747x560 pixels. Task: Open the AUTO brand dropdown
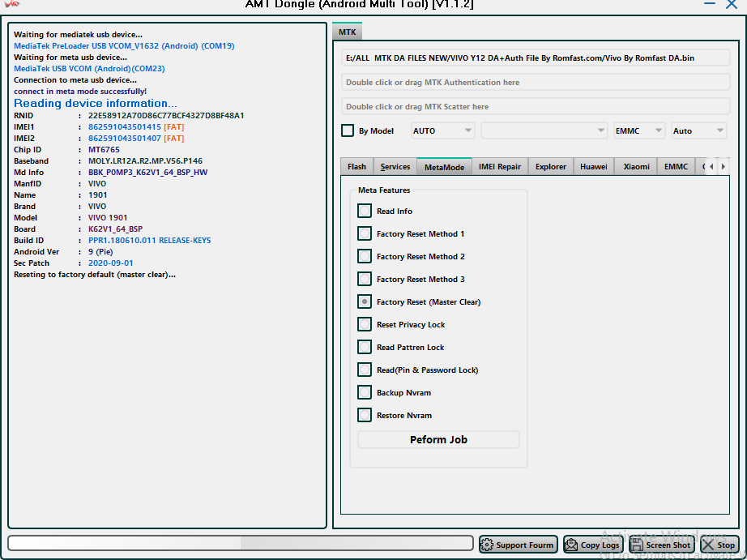[x=442, y=130]
